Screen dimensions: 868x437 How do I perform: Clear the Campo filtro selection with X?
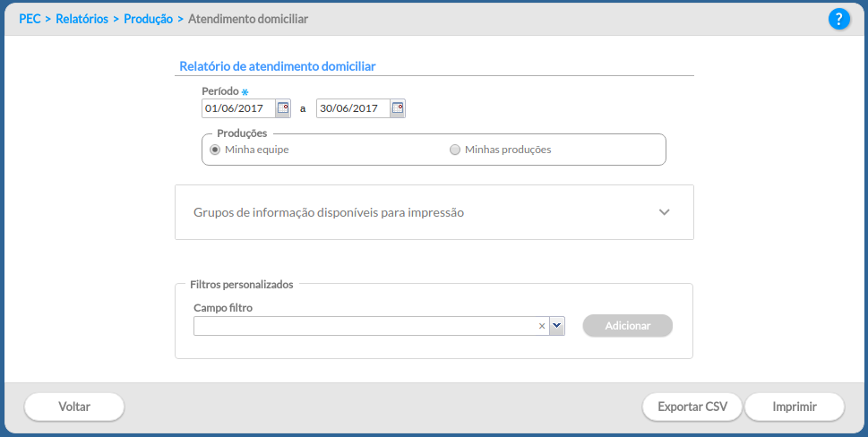[542, 326]
